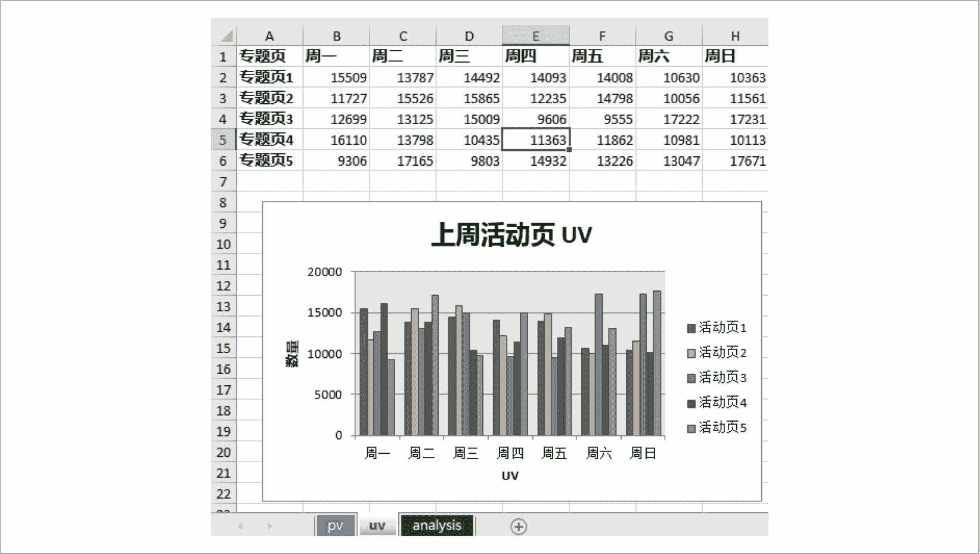Click cell containing 11363

(536, 140)
